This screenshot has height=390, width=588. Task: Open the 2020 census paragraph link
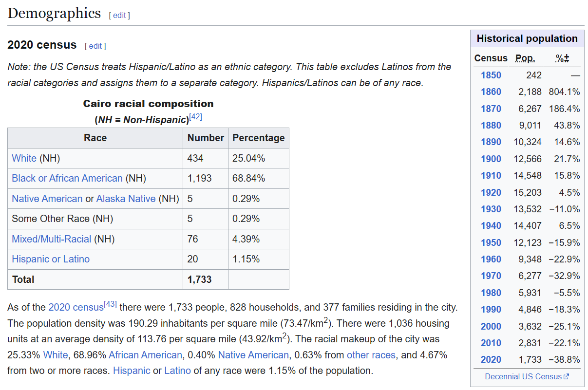[76, 307]
